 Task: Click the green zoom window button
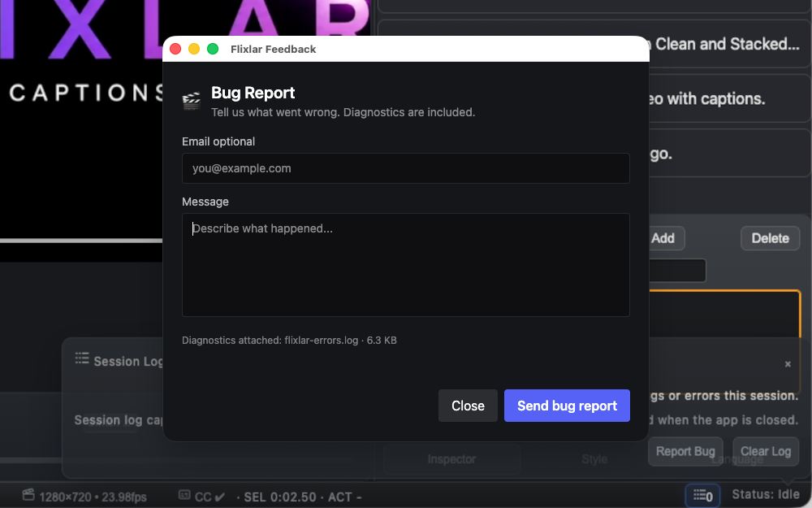pyautogui.click(x=213, y=49)
